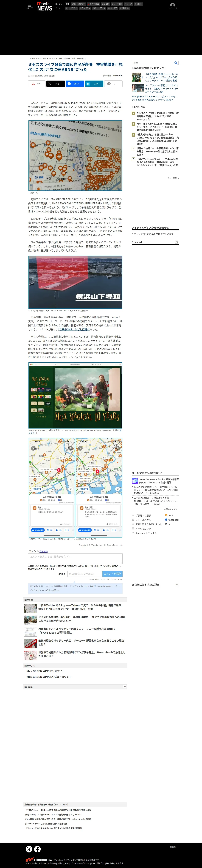Open the くらテク category
Viewport: 202px width, 868px height.
click(128, 4)
